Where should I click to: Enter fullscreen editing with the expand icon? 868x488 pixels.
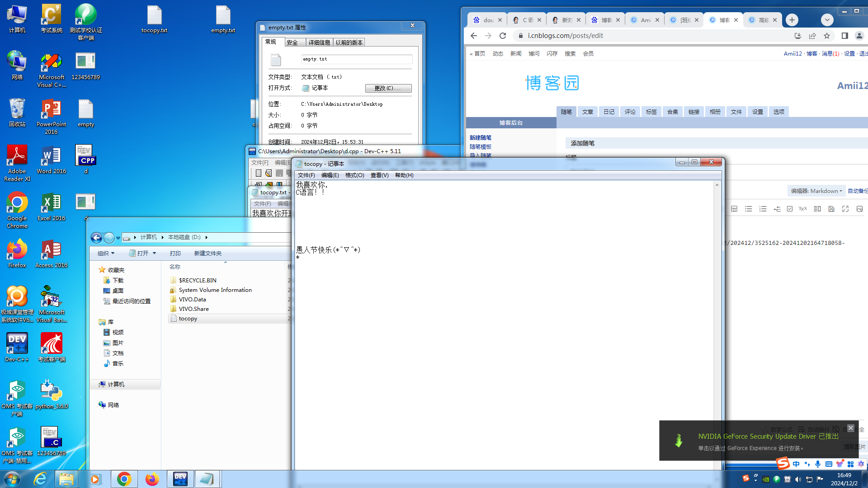click(845, 209)
